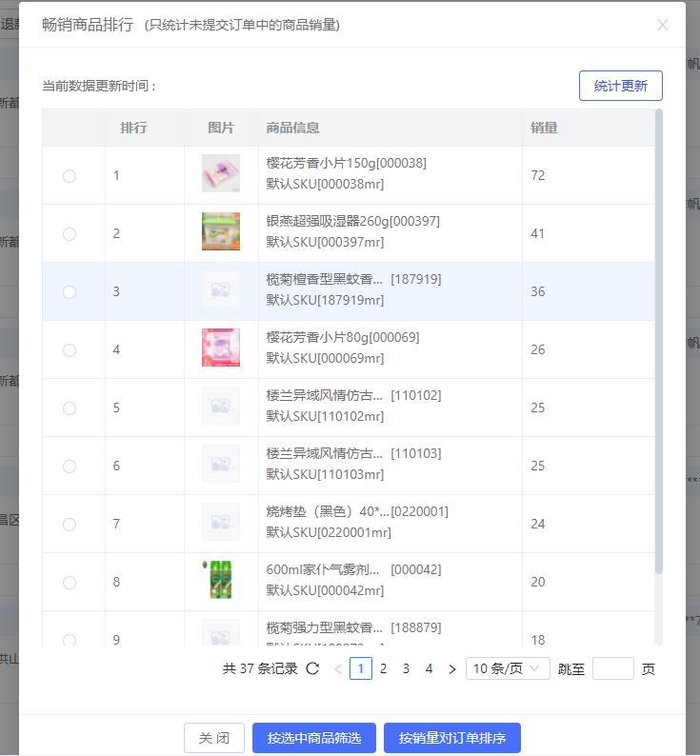Click sales value 72
This screenshot has height=756, width=700.
pos(538,175)
